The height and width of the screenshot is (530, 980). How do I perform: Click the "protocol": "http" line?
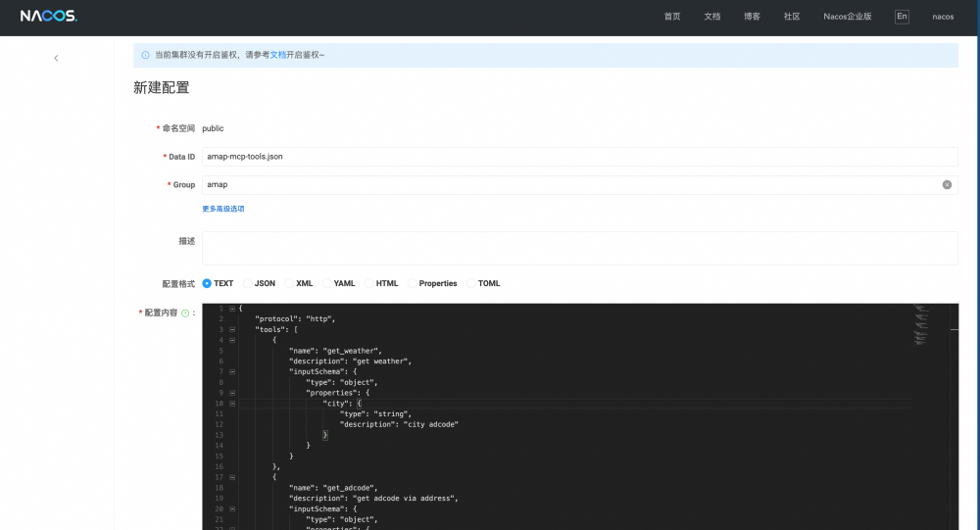click(295, 318)
